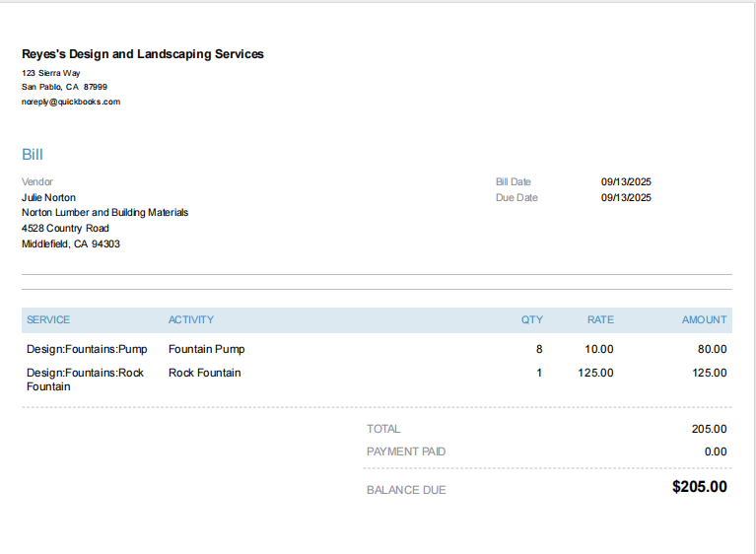Click the BALANCE DUE label
The height and width of the screenshot is (554, 756).
click(x=406, y=490)
